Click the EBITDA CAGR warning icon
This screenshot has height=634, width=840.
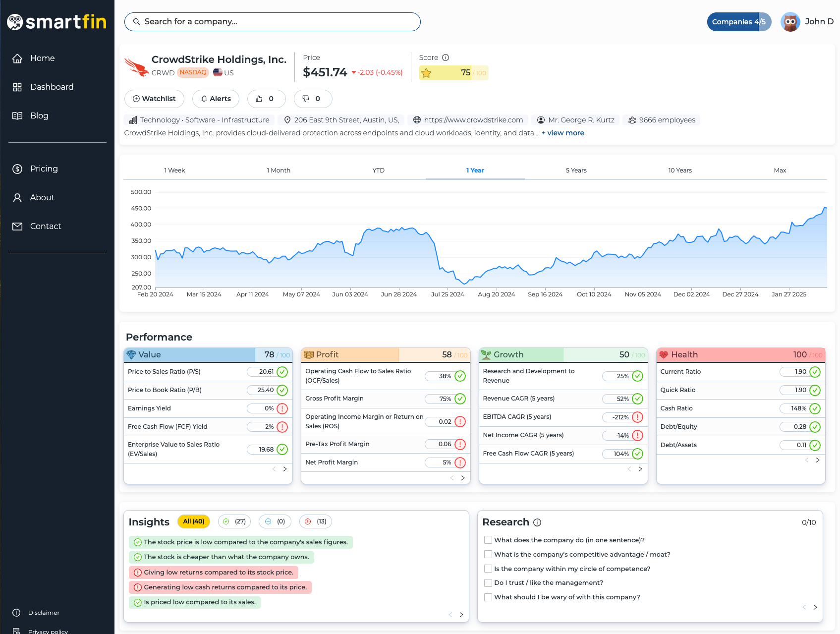[638, 417]
